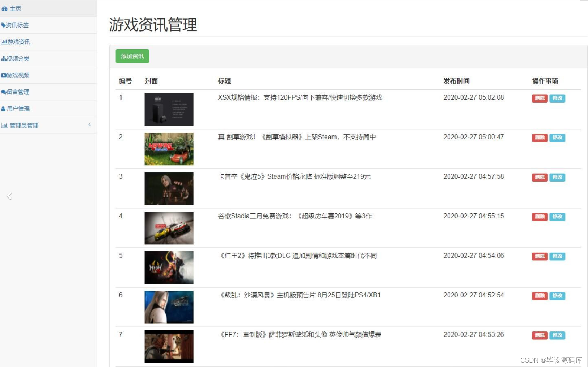This screenshot has height=367, width=588.
Task: Expand the 管理员管理 submenu chevron
Action: 89,124
